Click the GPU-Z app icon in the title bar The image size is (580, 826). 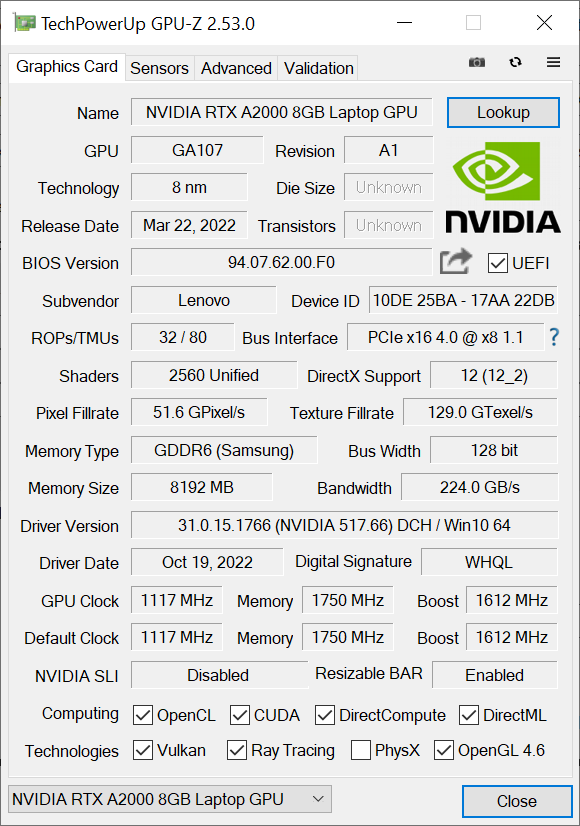click(24, 23)
